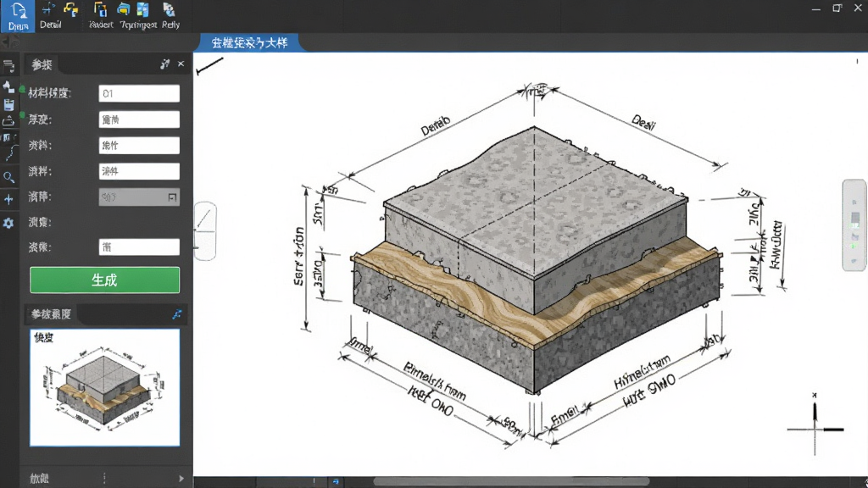Click the Relly toolbar icon
Image resolution: width=868 pixels, height=488 pixels.
click(x=170, y=15)
